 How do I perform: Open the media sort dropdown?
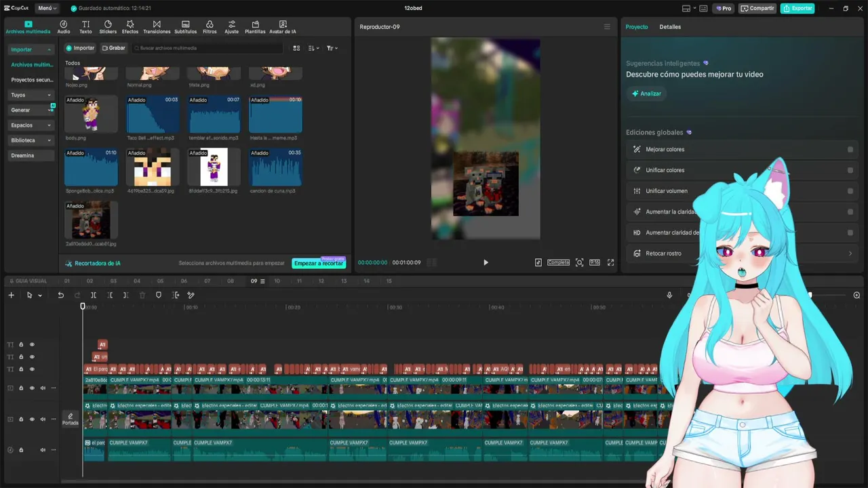click(x=313, y=48)
